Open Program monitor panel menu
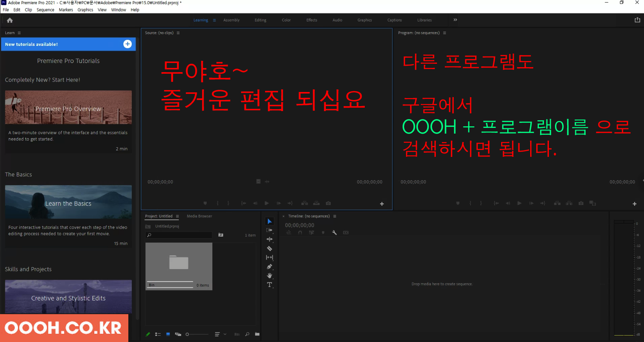The height and width of the screenshot is (342, 644). click(x=444, y=33)
